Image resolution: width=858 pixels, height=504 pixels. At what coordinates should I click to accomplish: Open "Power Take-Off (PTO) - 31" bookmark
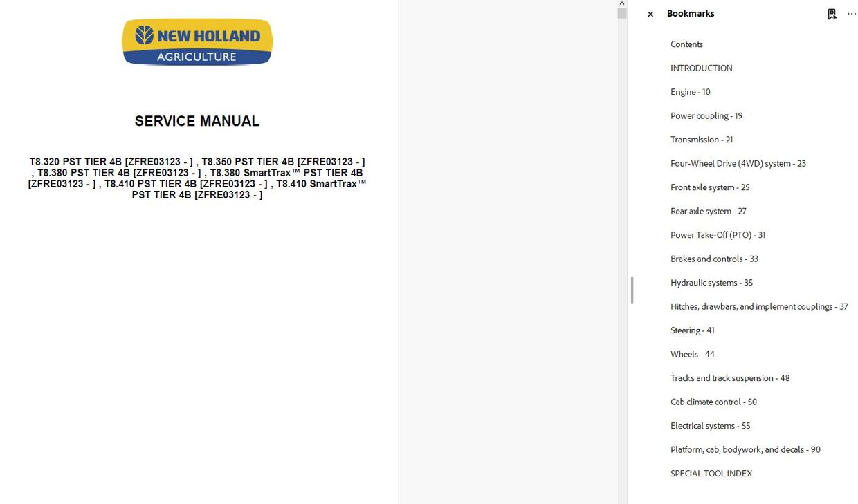718,234
